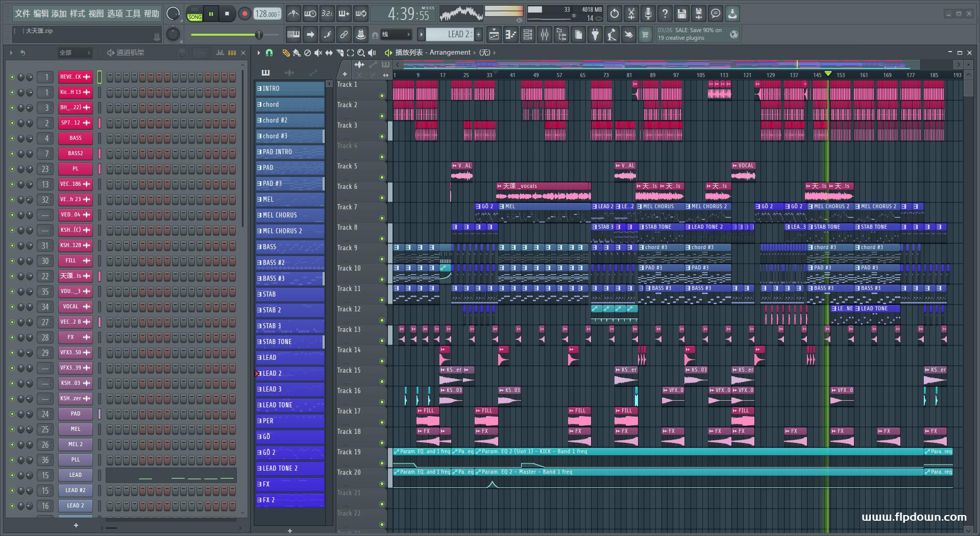Open the mixer view icon
The height and width of the screenshot is (536, 980).
(545, 35)
